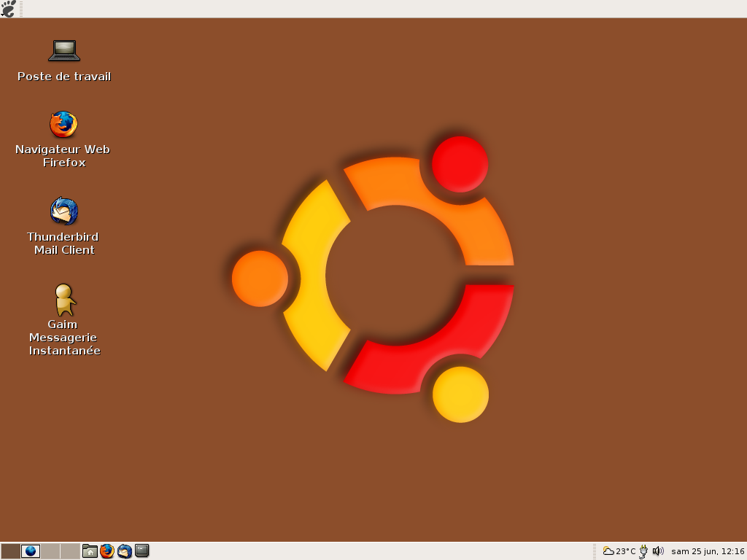Click the "Poste de travail" label
Image resolution: width=747 pixels, height=560 pixels.
pos(64,77)
